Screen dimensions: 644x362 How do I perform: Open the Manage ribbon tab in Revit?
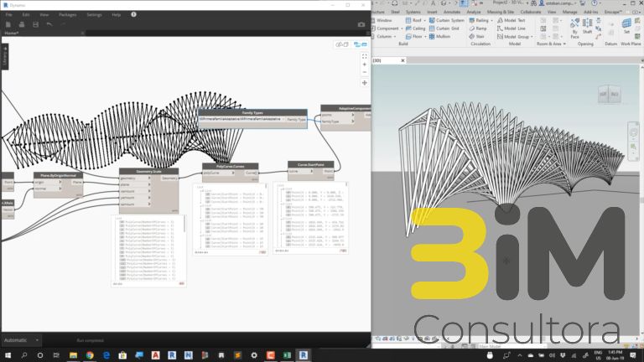(x=569, y=12)
